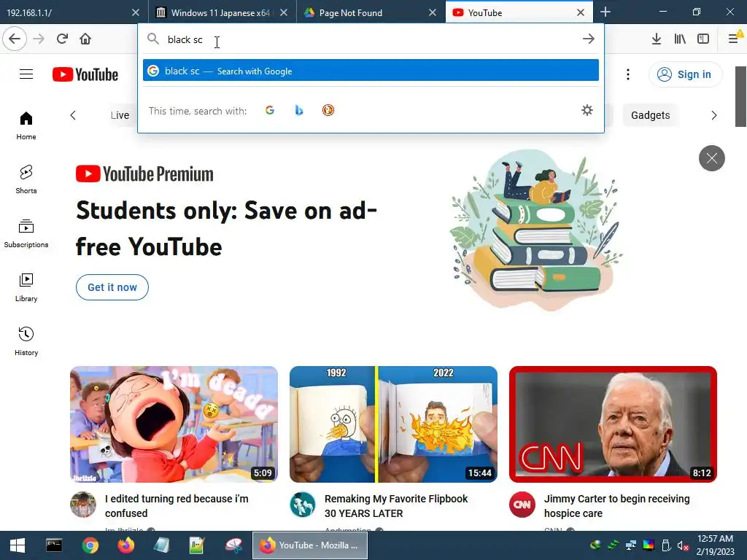The width and height of the screenshot is (747, 560).
Task: Launch Google Chrome from the taskbar
Action: point(90,545)
